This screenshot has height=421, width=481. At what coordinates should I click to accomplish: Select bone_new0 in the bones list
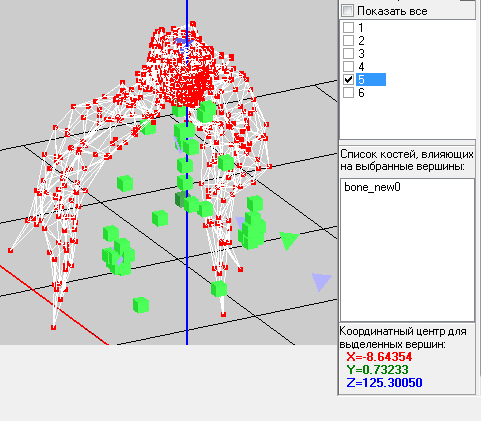[x=372, y=187]
